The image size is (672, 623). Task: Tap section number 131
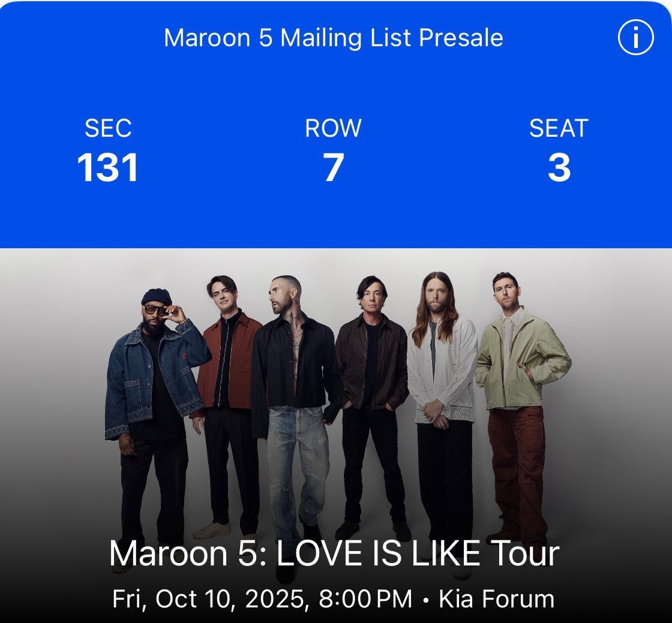click(107, 167)
